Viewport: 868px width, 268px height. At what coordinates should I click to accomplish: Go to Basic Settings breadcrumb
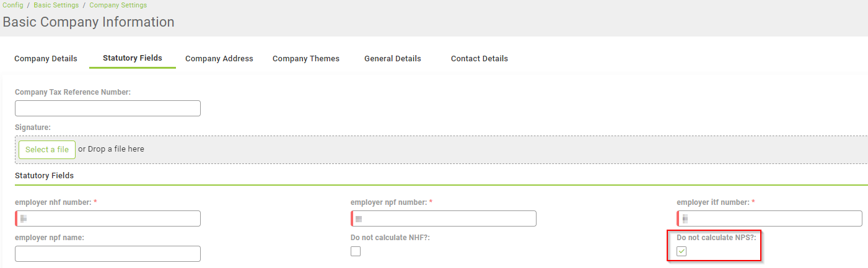[x=56, y=5]
